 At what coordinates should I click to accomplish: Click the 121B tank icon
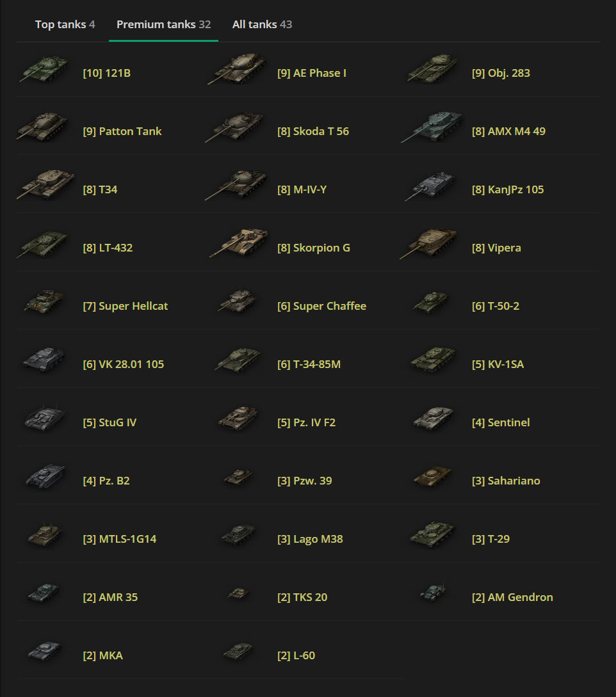(44, 69)
